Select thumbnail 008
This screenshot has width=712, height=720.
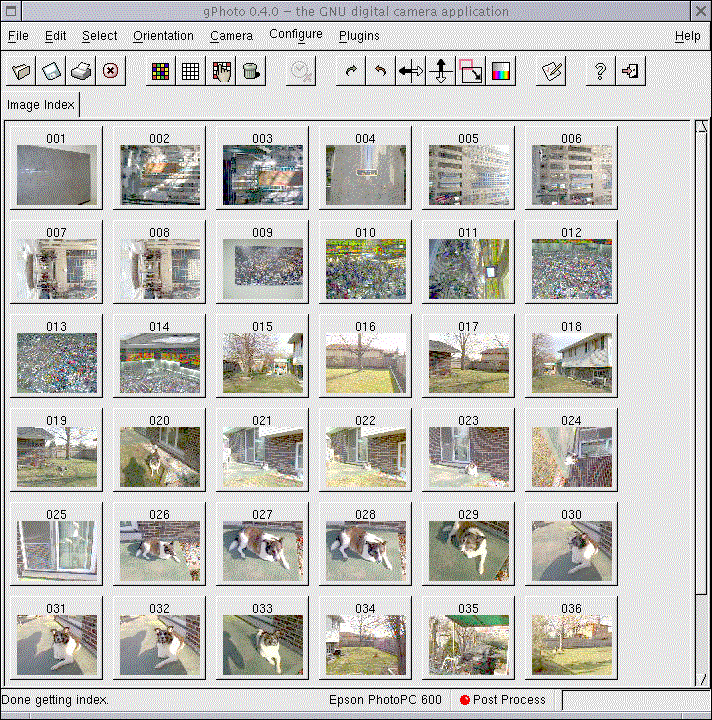[x=159, y=262]
